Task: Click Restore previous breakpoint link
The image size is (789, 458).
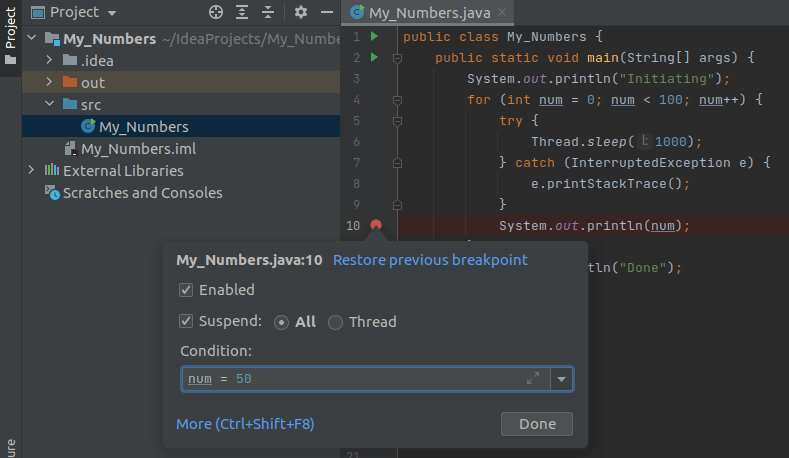Action: [430, 260]
